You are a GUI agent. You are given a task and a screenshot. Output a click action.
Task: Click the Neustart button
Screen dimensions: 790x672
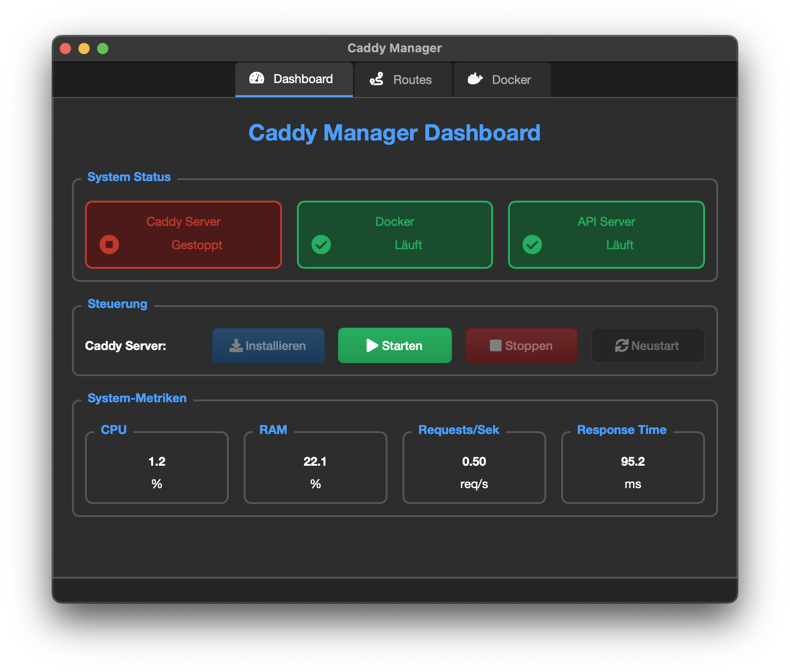[648, 345]
